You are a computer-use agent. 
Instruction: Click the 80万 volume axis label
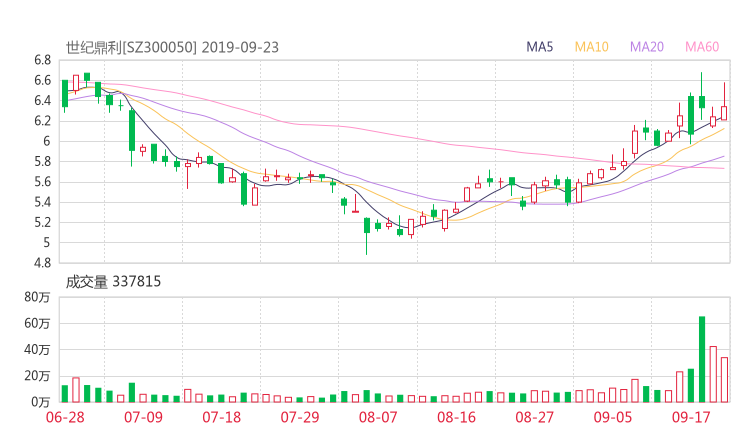tap(39, 298)
